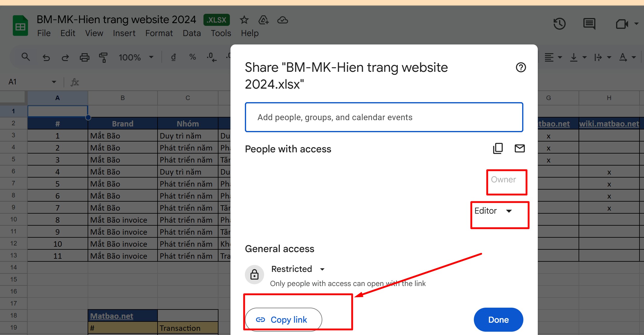Image resolution: width=644 pixels, height=335 pixels.
Task: Copy people with access list icon
Action: click(498, 148)
